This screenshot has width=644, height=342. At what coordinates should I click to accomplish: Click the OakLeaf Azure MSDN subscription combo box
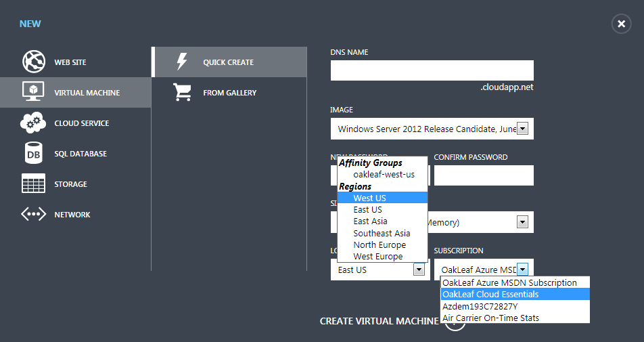pyautogui.click(x=484, y=270)
